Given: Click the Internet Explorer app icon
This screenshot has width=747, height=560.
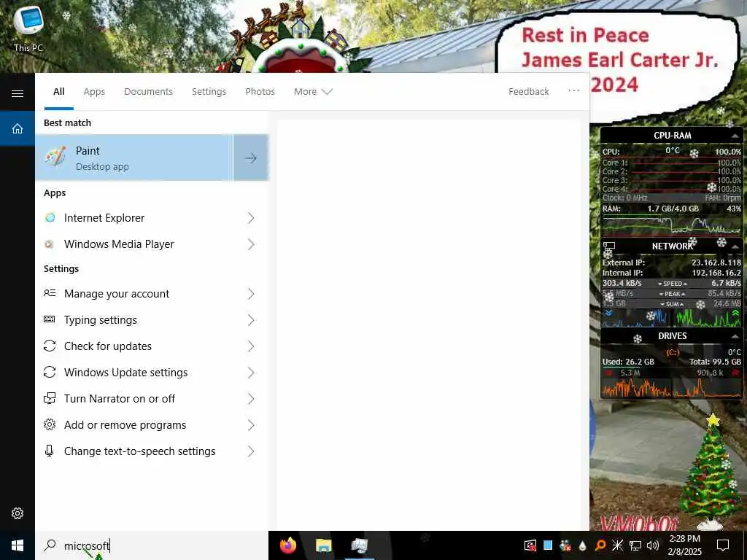Looking at the screenshot, I should (x=50, y=217).
